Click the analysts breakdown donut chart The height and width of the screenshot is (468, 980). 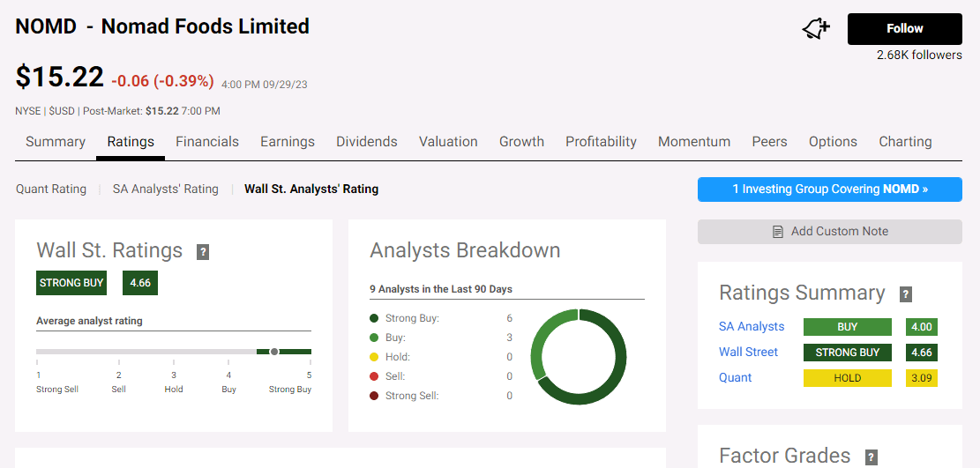tap(578, 357)
